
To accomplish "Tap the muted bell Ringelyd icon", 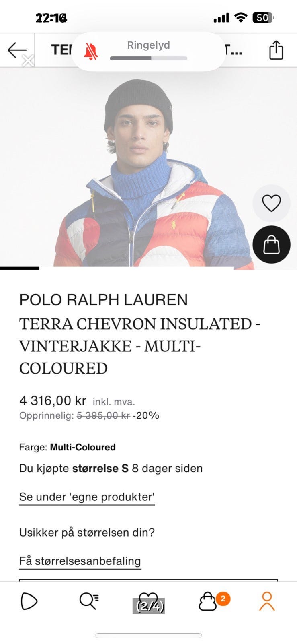I will 91,52.
